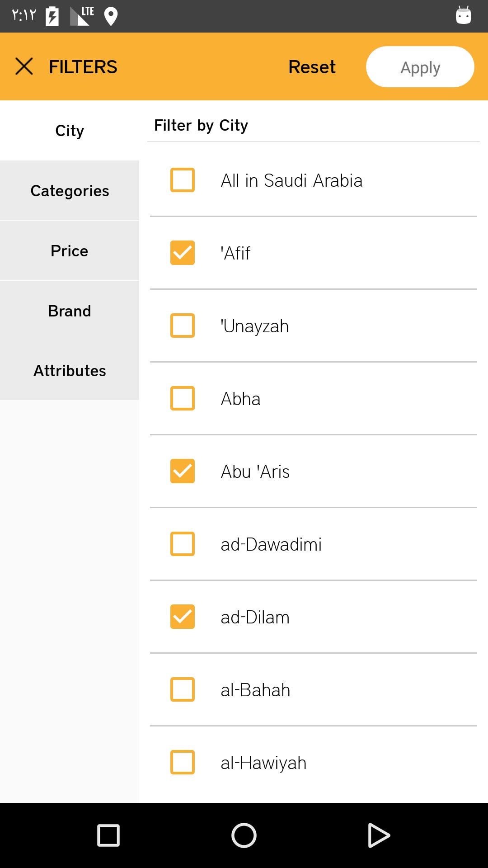Enable the al-Bahah city checkbox
This screenshot has height=868, width=488.
183,689
